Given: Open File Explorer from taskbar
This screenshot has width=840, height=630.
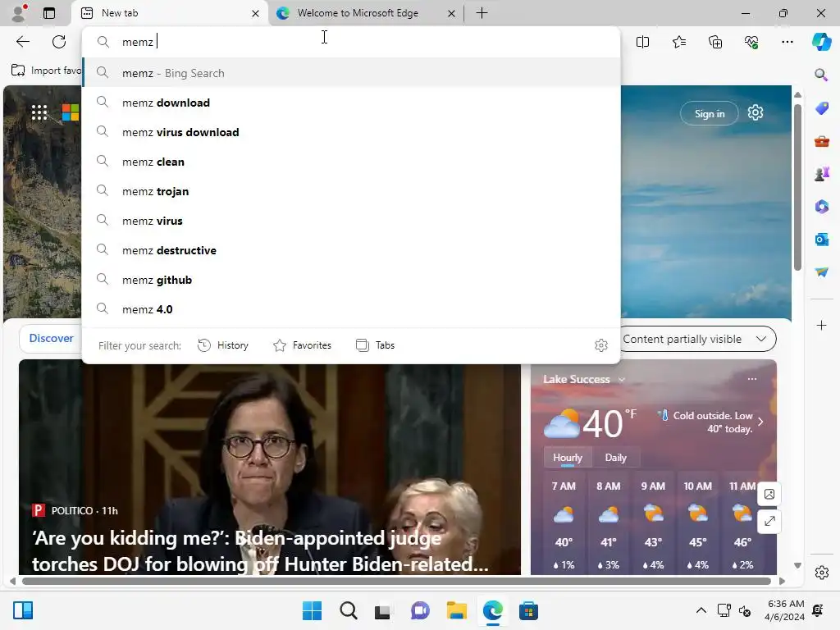Looking at the screenshot, I should [456, 610].
